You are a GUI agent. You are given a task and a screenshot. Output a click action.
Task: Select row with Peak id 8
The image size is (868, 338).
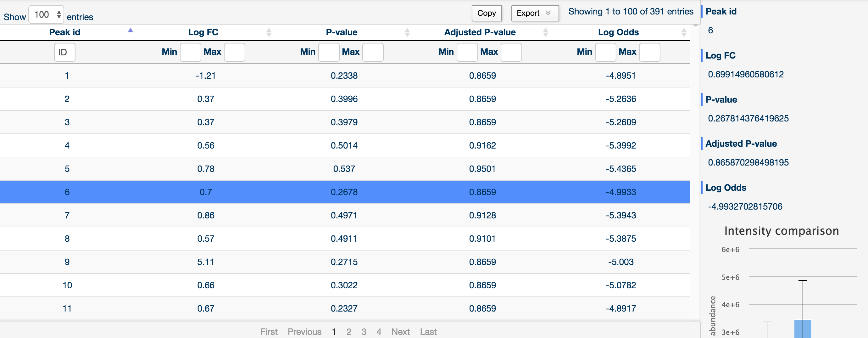pyautogui.click(x=345, y=239)
